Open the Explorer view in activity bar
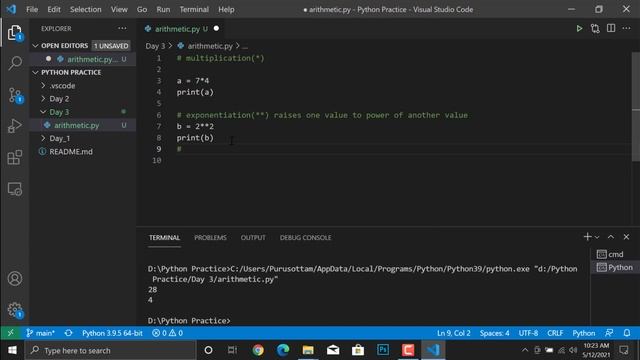The image size is (640, 360). [15, 33]
